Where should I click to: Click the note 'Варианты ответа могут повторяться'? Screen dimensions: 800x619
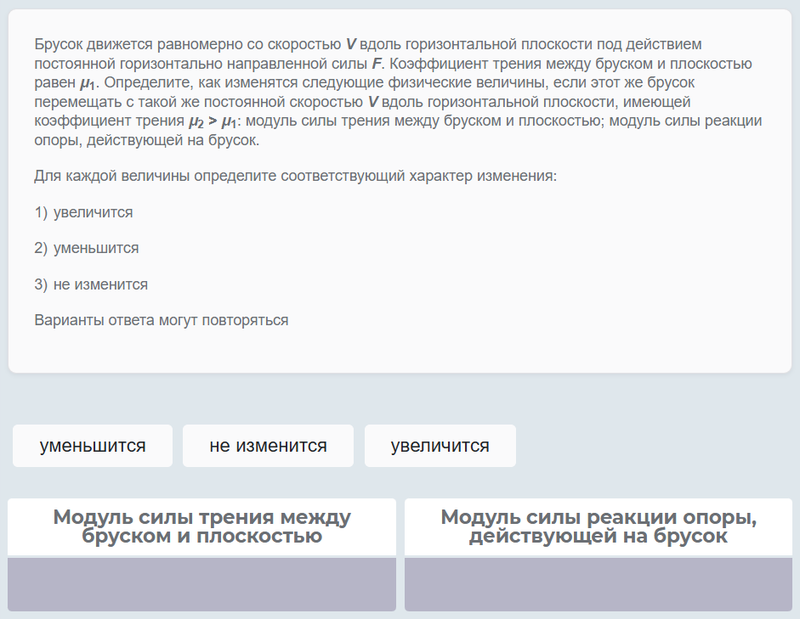pos(161,321)
